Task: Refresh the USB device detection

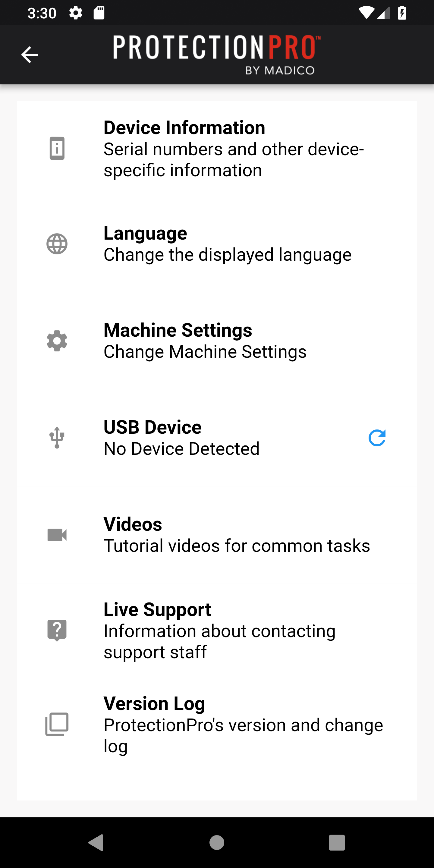Action: 377,438
